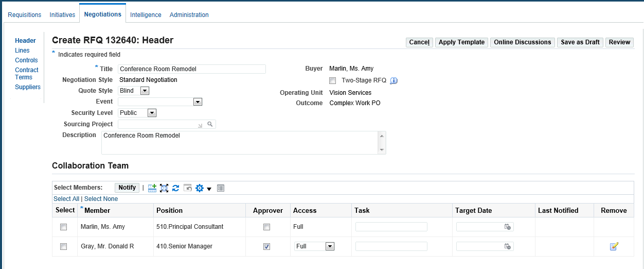
Task: Enable the Two-Stage RFQ checkbox
Action: (333, 80)
